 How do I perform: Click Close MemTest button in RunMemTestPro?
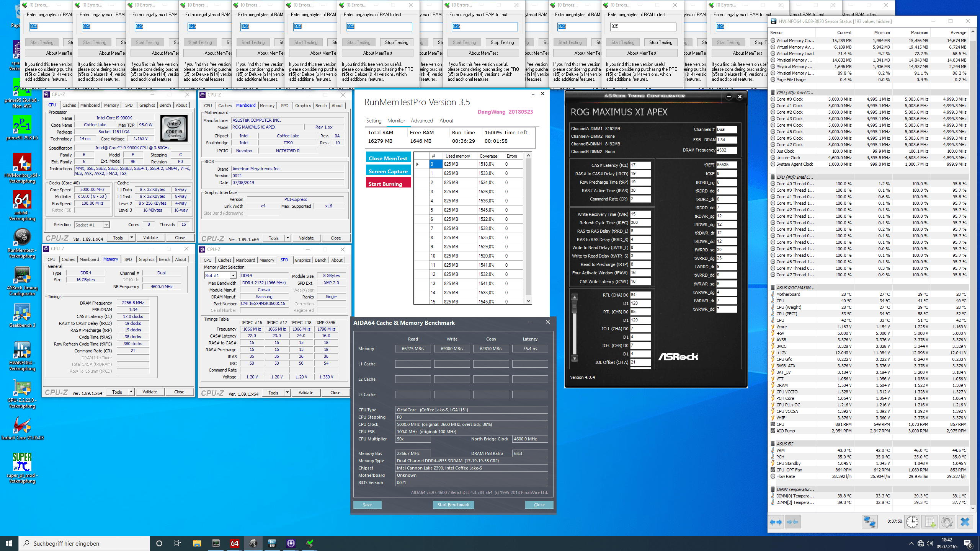[388, 158]
